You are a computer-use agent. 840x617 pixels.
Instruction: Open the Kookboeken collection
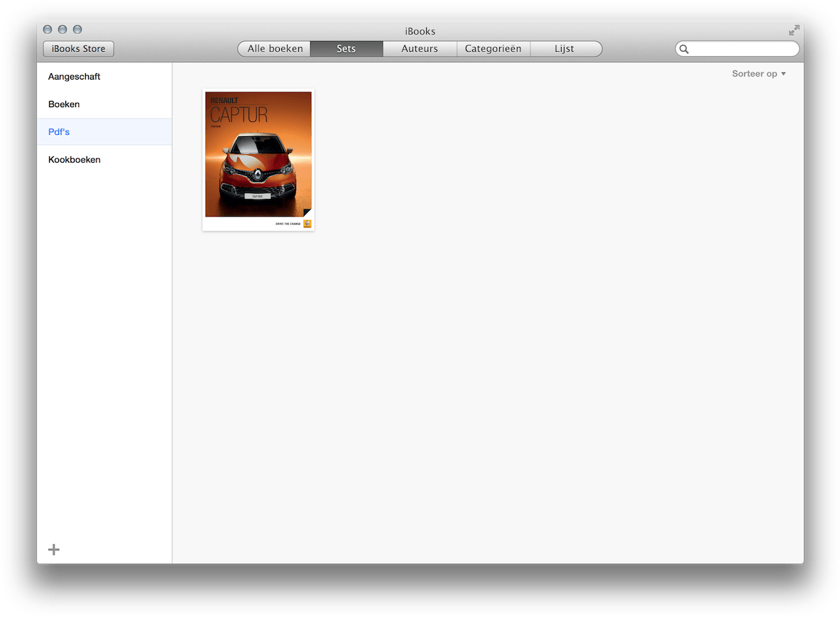pyautogui.click(x=74, y=159)
